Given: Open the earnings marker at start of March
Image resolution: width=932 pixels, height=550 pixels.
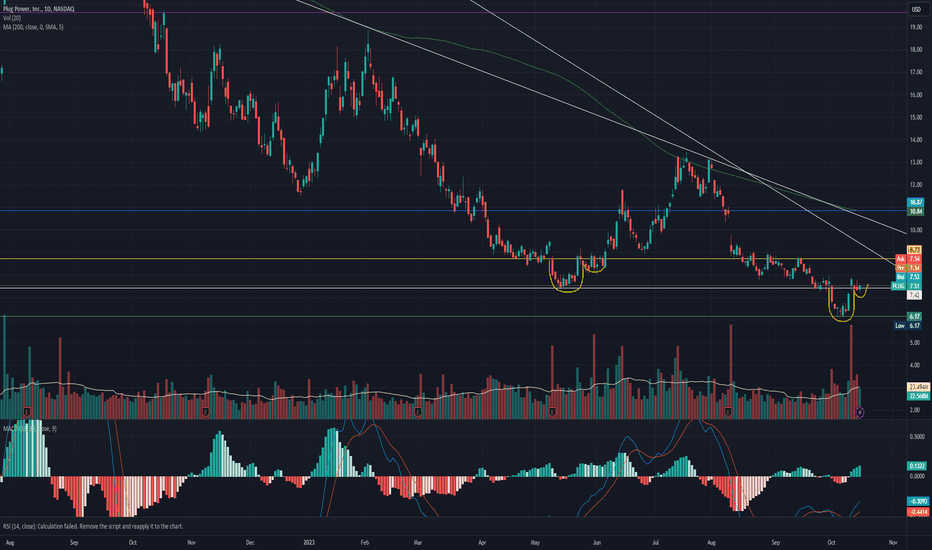Looking at the screenshot, I should [418, 411].
